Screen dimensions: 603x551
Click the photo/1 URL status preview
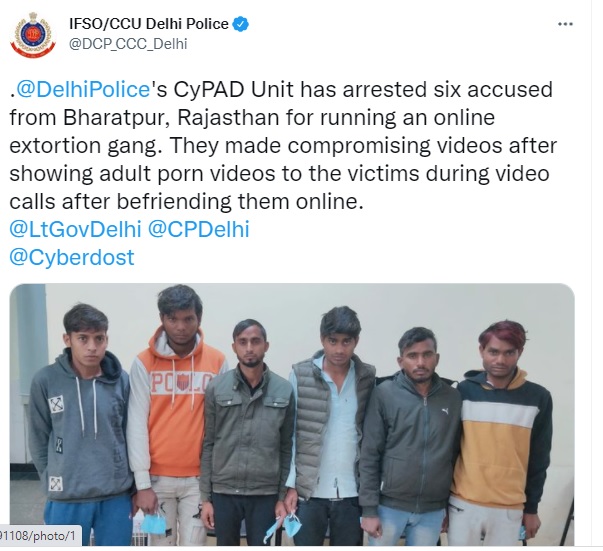click(40, 536)
